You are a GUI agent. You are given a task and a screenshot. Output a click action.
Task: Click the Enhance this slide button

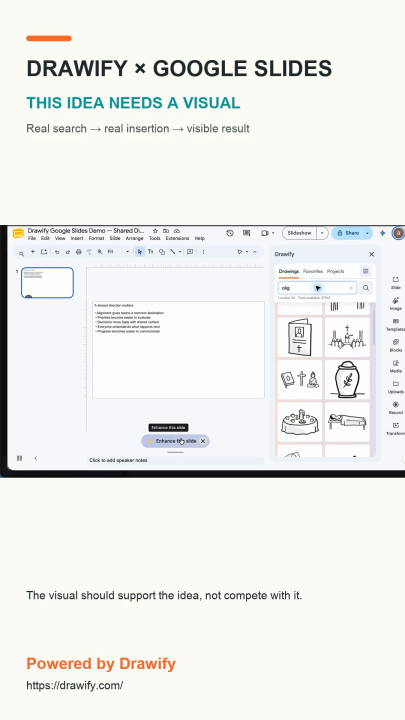(x=176, y=441)
